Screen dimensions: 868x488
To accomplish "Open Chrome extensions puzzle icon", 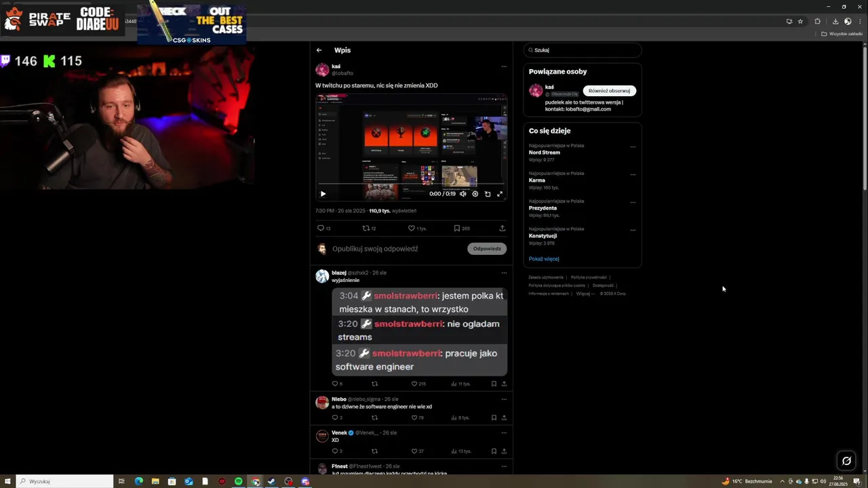I will pos(817,21).
